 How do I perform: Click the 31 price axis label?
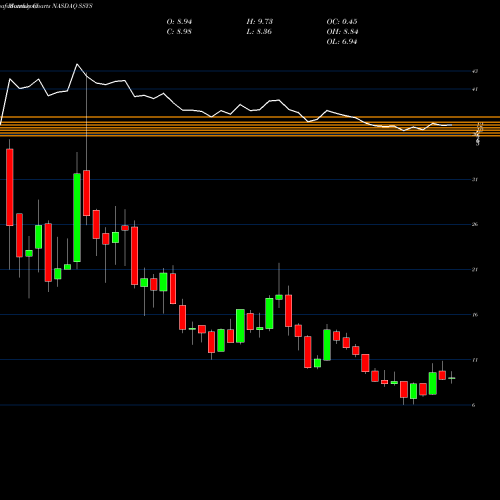click(475, 179)
